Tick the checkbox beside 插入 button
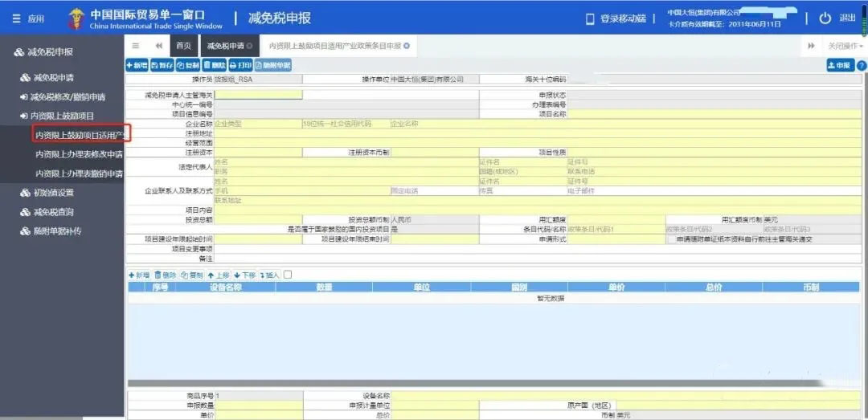868x420 pixels. coord(288,275)
